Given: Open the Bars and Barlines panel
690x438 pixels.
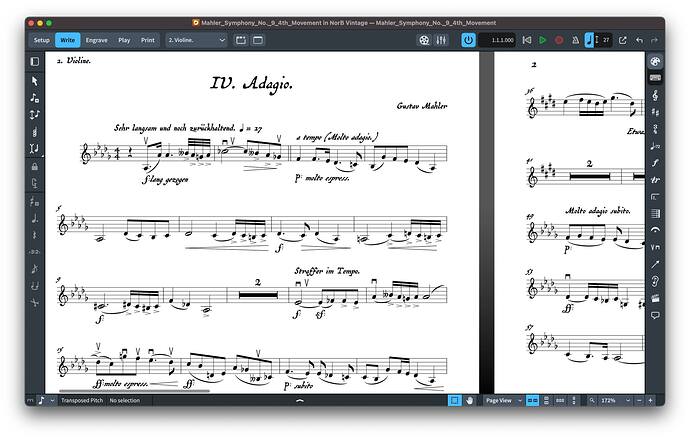Looking at the screenshot, I should click(x=655, y=214).
